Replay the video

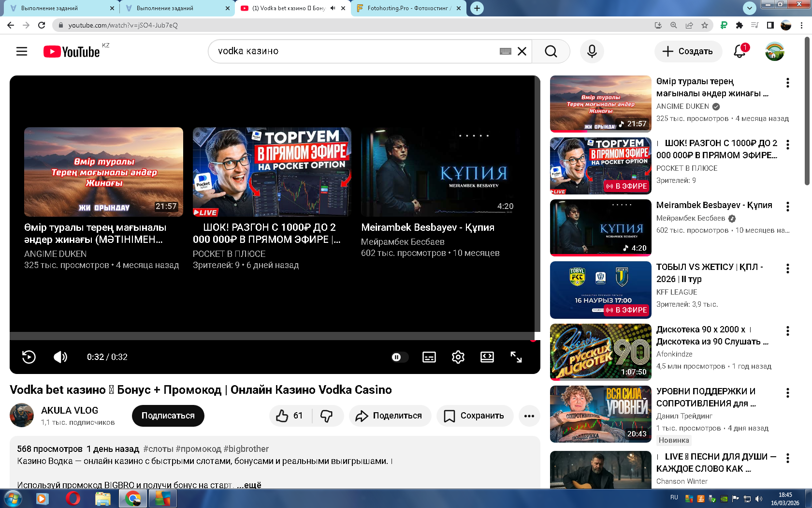click(x=29, y=357)
